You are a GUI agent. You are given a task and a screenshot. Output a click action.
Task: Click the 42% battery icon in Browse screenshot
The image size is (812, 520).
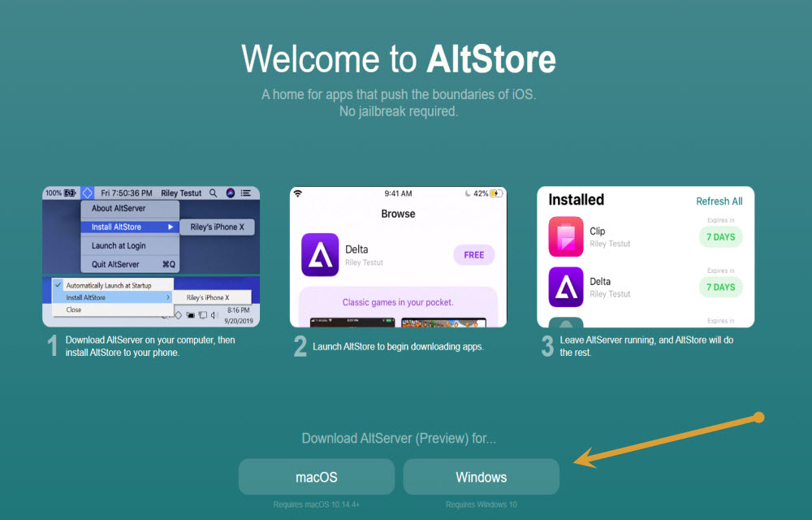(x=496, y=193)
